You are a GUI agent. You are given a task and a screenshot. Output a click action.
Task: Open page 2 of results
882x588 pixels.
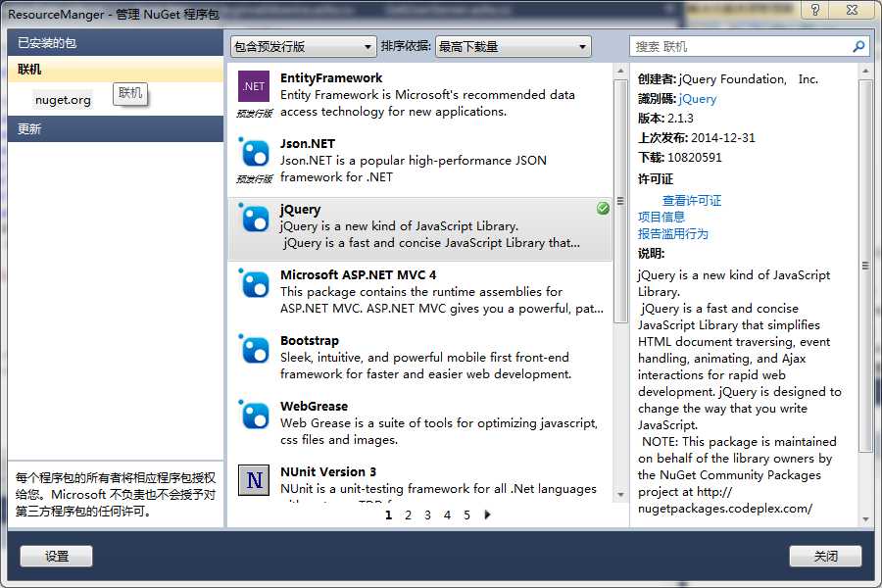tap(408, 514)
